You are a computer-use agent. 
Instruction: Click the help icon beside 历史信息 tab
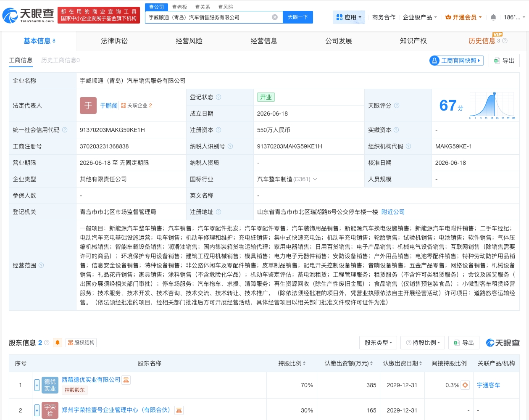coord(505,41)
